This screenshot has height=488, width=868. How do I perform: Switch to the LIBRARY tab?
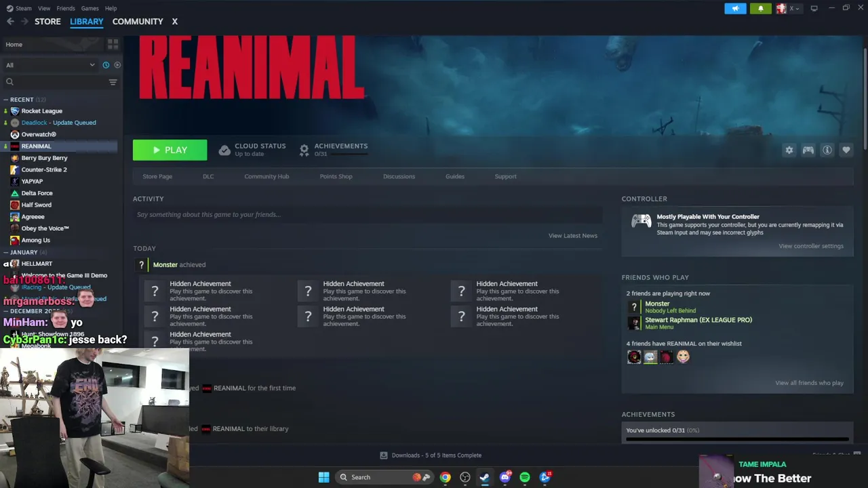87,22
